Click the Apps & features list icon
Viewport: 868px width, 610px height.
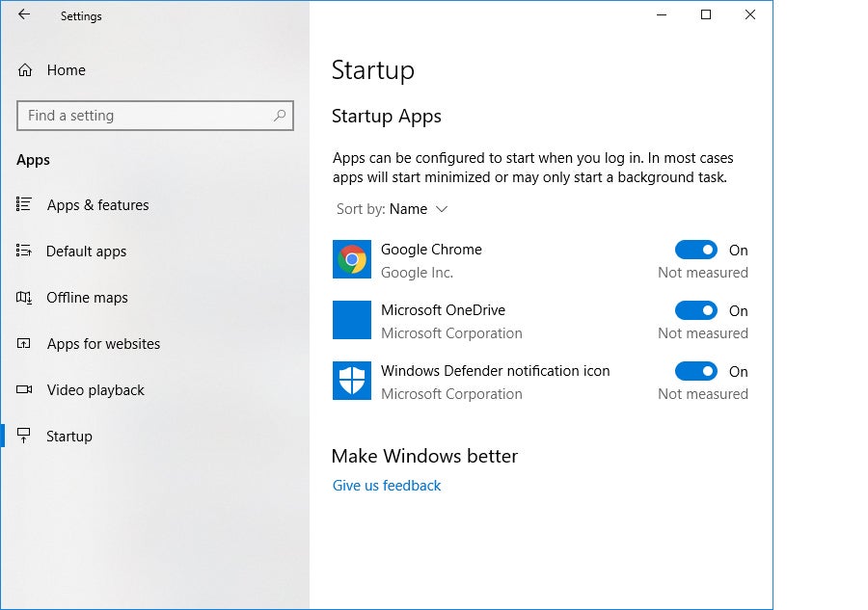(24, 204)
